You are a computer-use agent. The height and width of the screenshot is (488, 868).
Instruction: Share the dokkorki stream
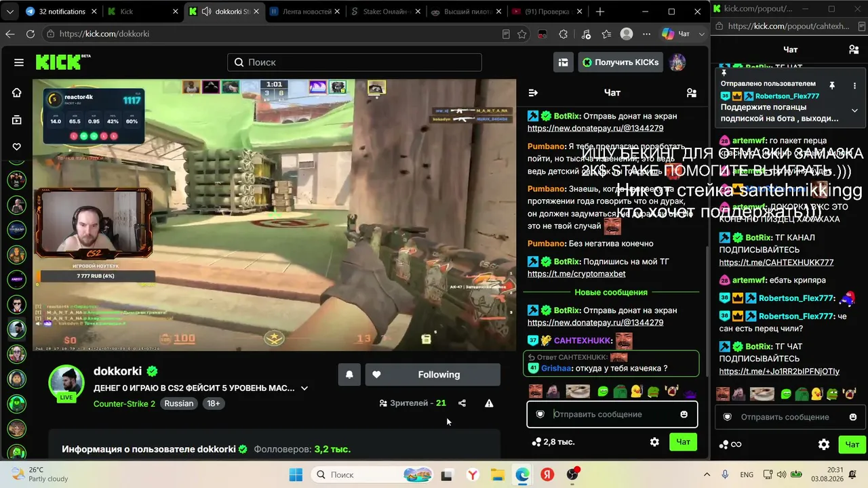(462, 403)
